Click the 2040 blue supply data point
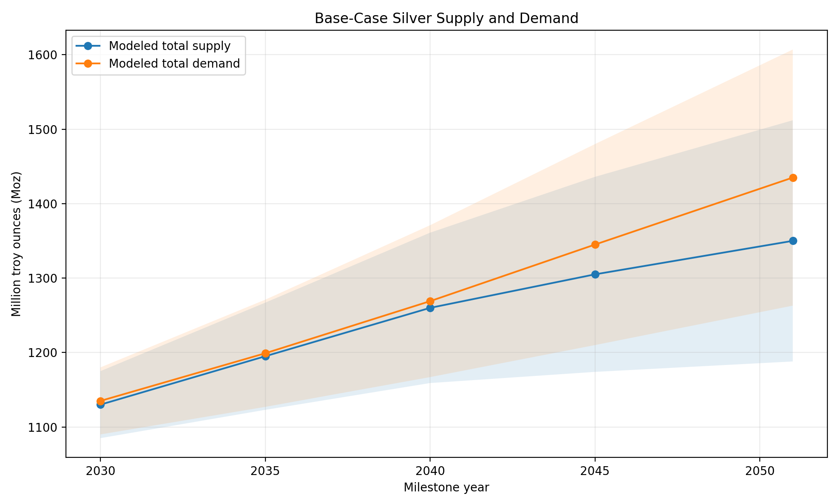 430,308
